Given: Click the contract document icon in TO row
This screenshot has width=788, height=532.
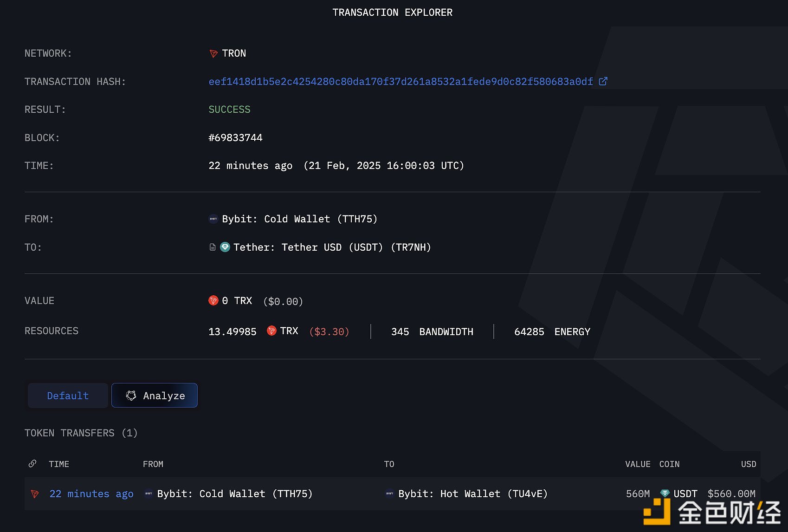Looking at the screenshot, I should click(213, 247).
